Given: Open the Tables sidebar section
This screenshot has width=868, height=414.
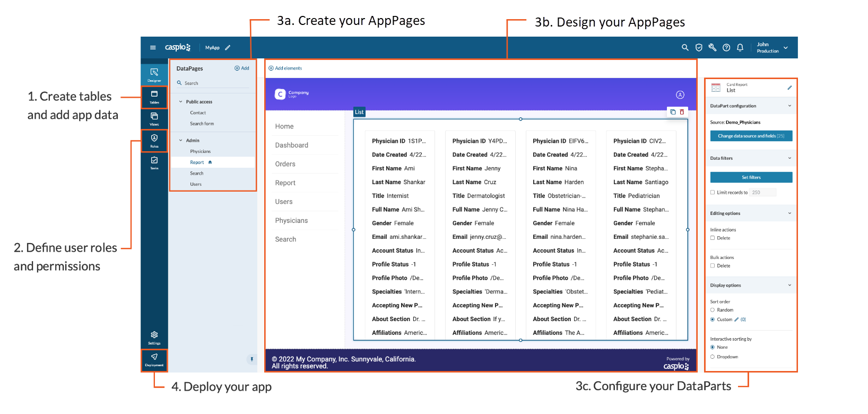Looking at the screenshot, I should click(154, 97).
